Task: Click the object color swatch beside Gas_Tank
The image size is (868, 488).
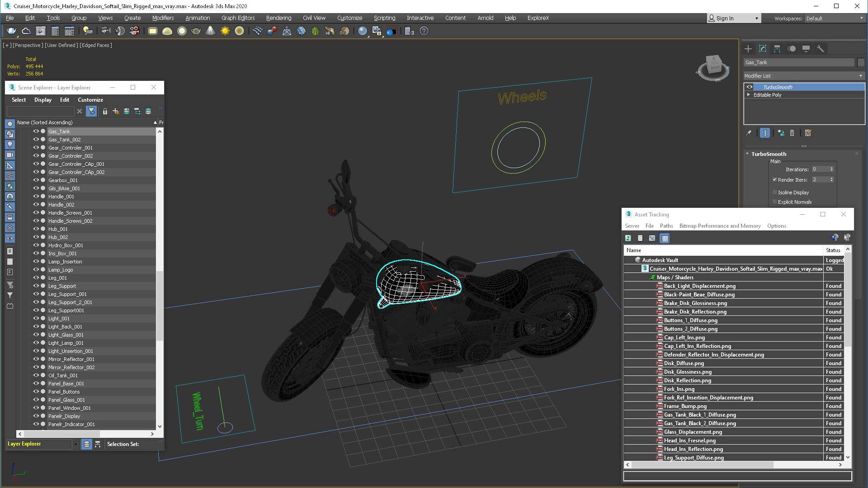Action: [x=861, y=62]
